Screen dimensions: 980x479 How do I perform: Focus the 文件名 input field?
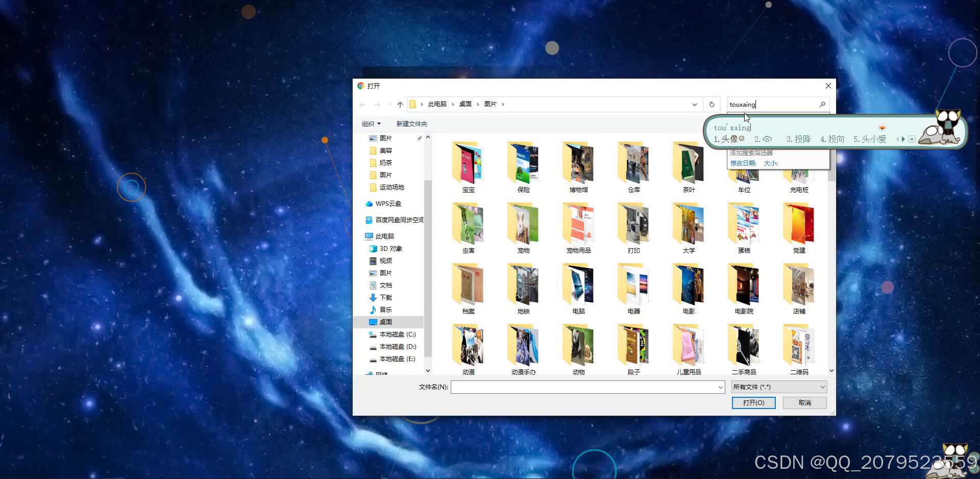tap(584, 387)
